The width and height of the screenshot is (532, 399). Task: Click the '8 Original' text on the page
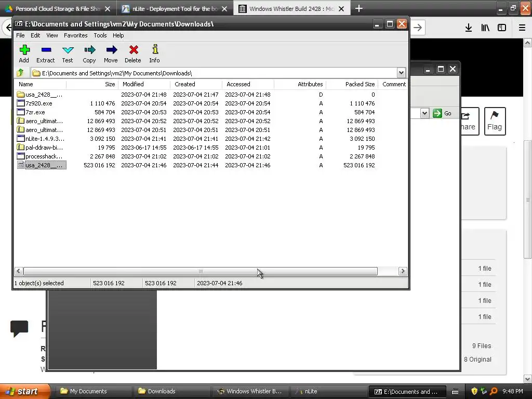[477, 360]
